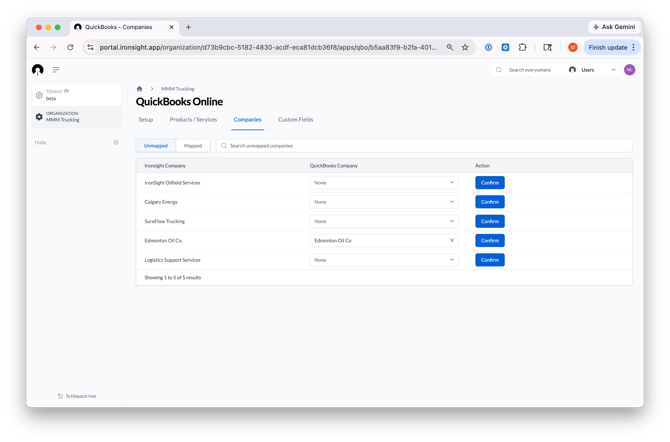Click the To Dispatch Hub icon
670x442 pixels.
click(60, 396)
